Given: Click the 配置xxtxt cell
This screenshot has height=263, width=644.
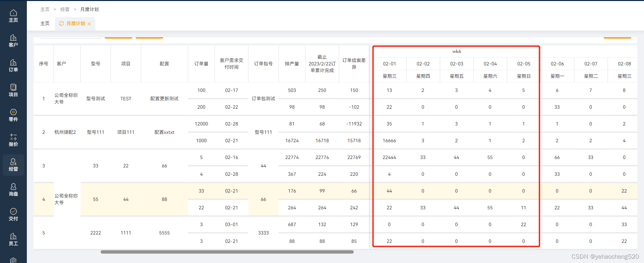Looking at the screenshot, I should [x=164, y=132].
